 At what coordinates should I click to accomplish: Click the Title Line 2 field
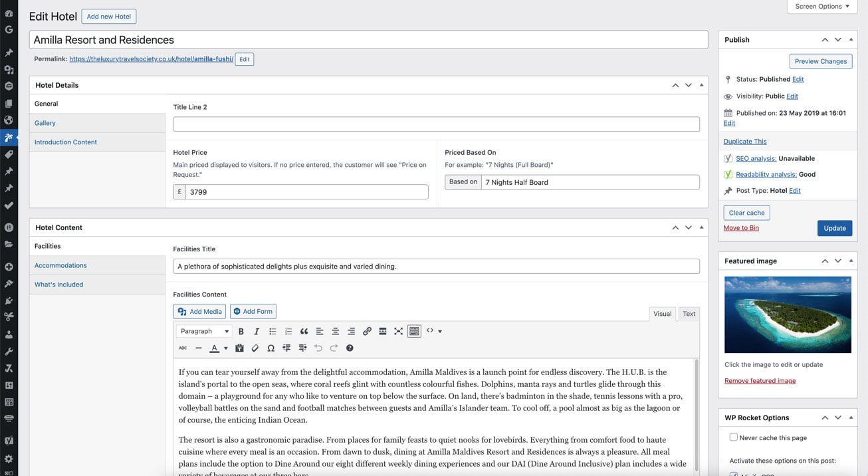coord(436,124)
